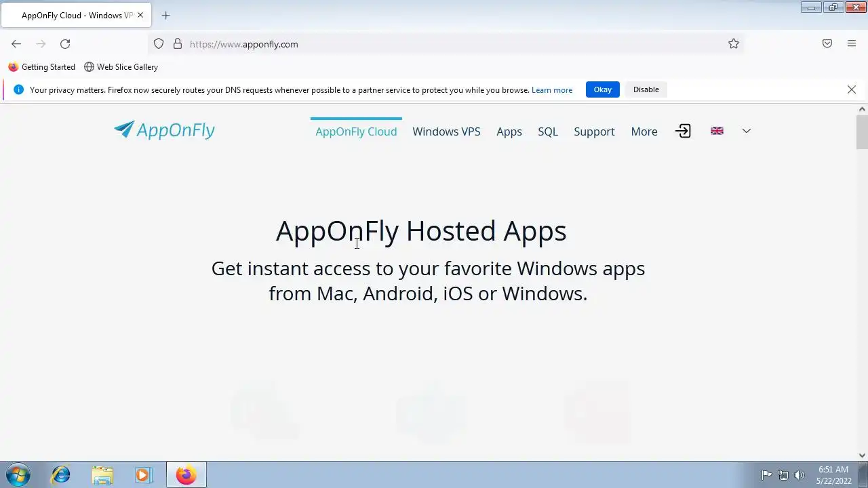The image size is (868, 488).
Task: Focus the address bar URL field
Action: click(x=448, y=44)
